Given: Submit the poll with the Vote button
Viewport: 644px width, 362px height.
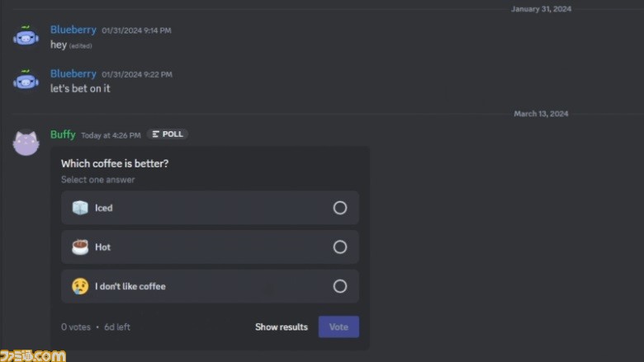Looking at the screenshot, I should (339, 327).
